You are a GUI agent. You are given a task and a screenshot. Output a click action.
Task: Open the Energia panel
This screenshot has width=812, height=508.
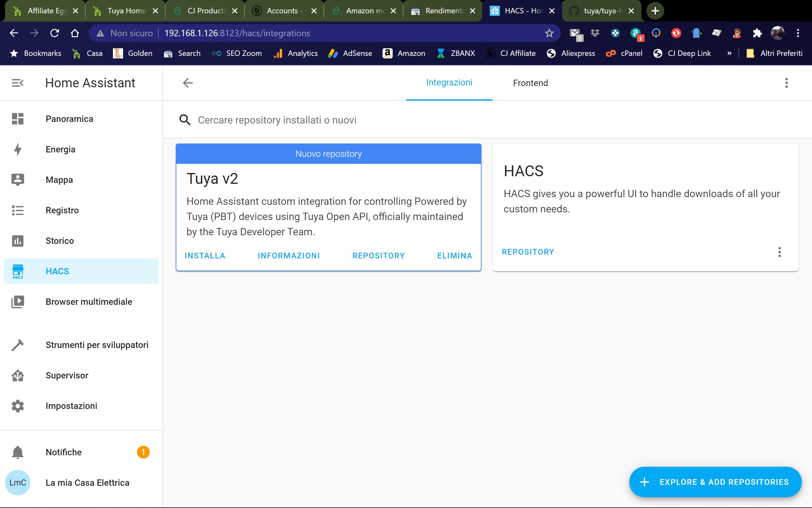coord(81,150)
